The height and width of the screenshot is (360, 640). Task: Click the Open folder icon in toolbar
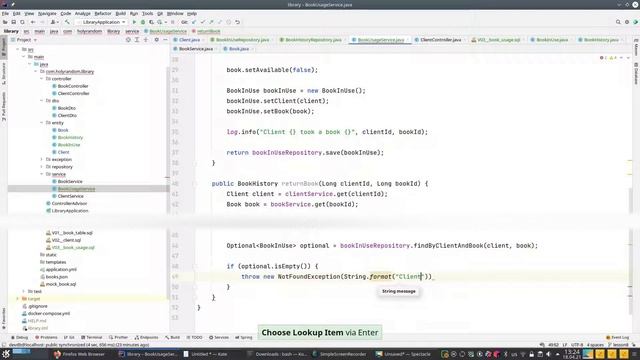(x=5, y=22)
